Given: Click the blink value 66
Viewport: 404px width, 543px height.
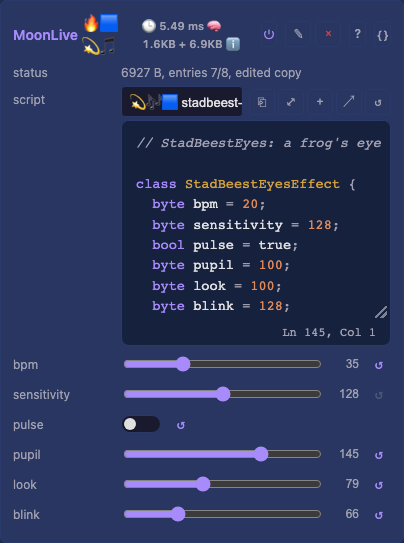Looking at the screenshot, I should (x=352, y=514).
